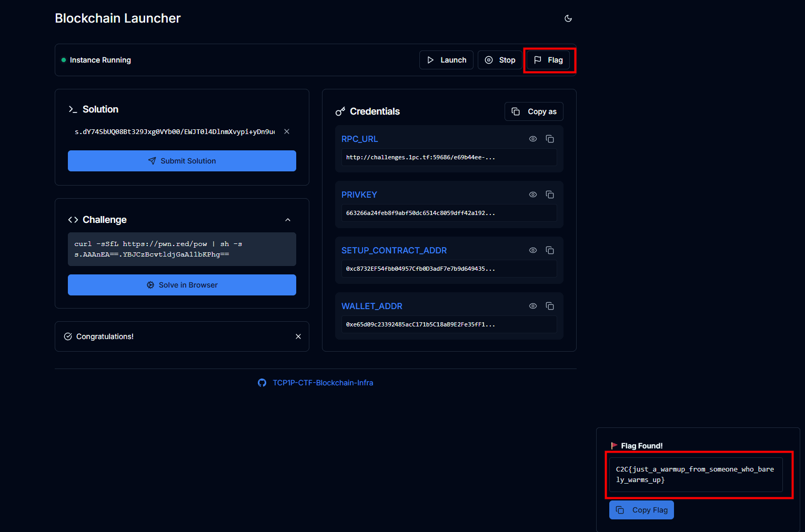The width and height of the screenshot is (805, 532).
Task: Reveal the RPC_URL value with the eye icon
Action: click(533, 139)
